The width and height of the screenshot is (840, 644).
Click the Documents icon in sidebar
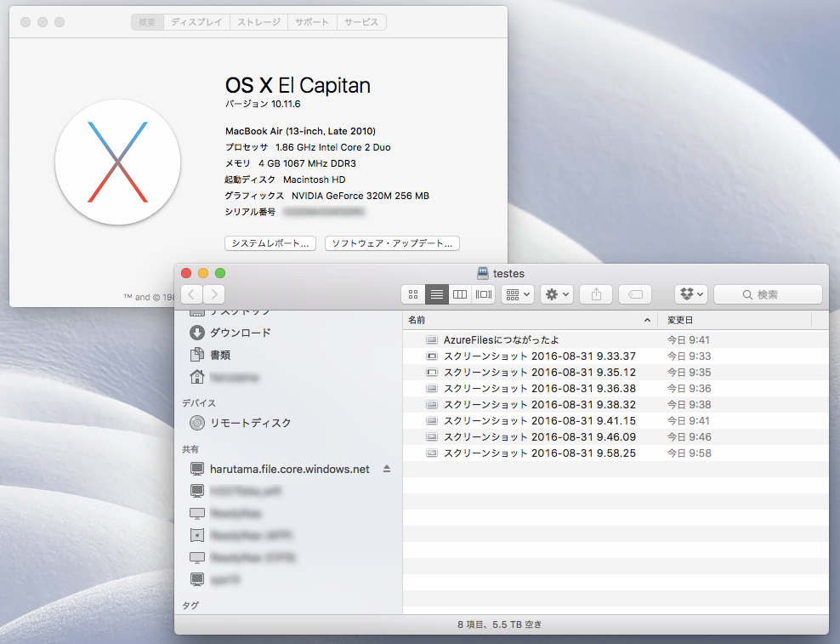coord(197,355)
